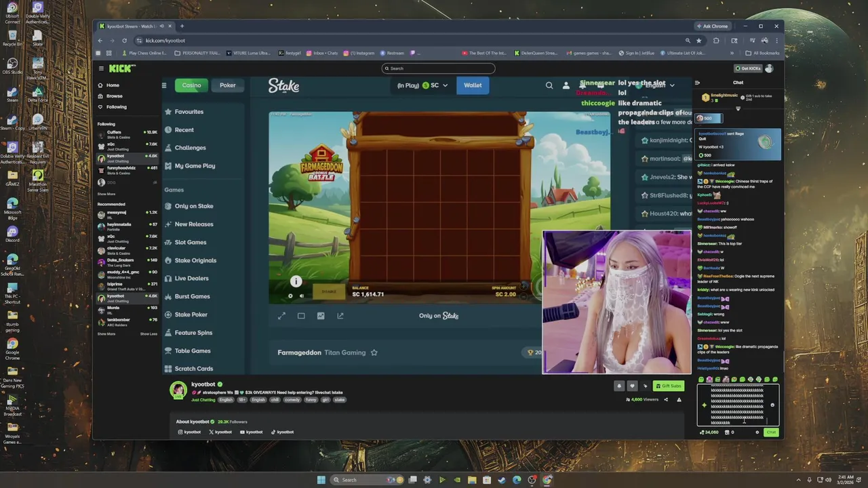The image size is (868, 488).
Task: Select funnyhoodvidz channel in sidebar
Action: point(127,169)
